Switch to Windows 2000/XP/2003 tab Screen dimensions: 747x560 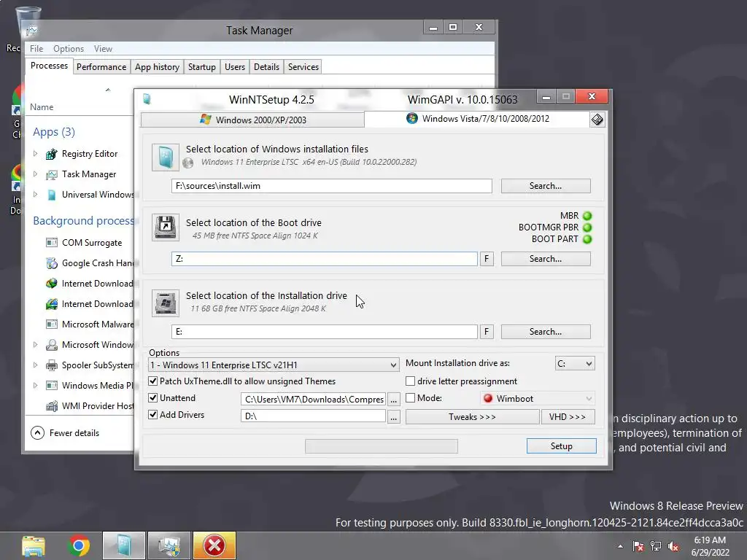point(252,120)
